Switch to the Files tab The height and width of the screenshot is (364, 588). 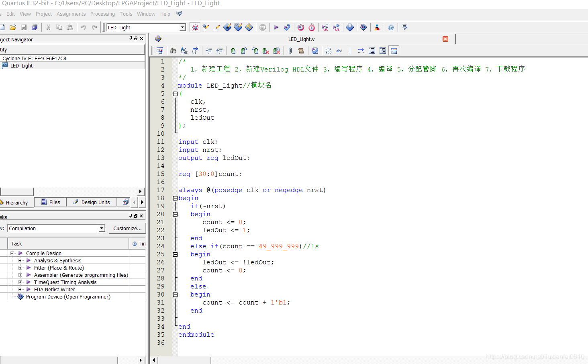pos(51,202)
